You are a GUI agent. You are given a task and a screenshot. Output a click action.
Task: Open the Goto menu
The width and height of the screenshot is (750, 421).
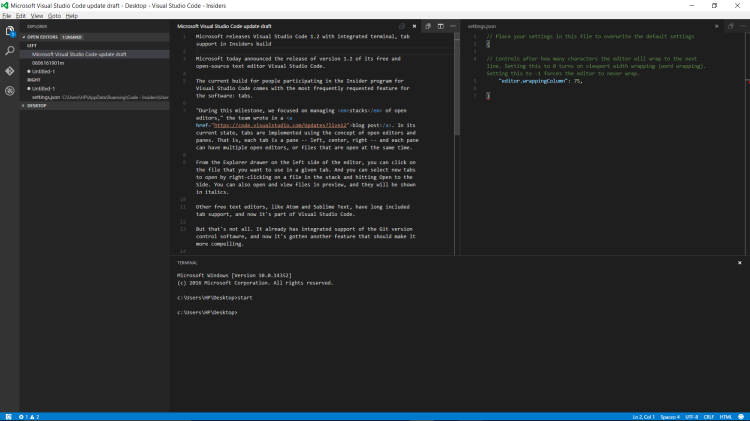point(54,16)
